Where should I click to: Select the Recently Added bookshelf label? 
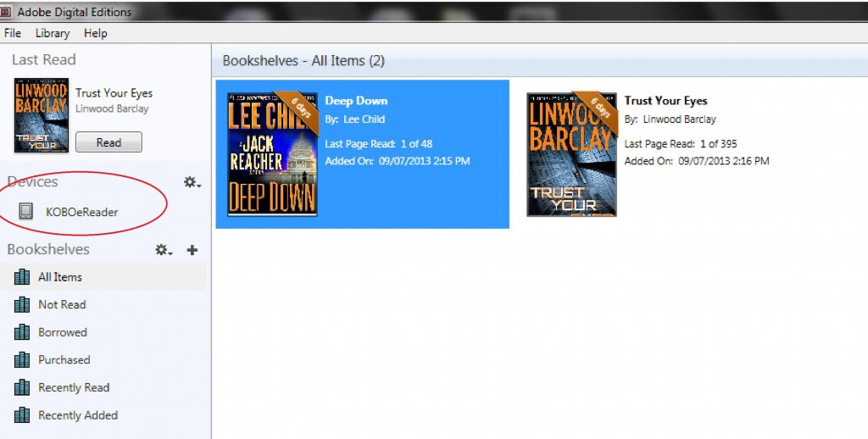pyautogui.click(x=78, y=415)
